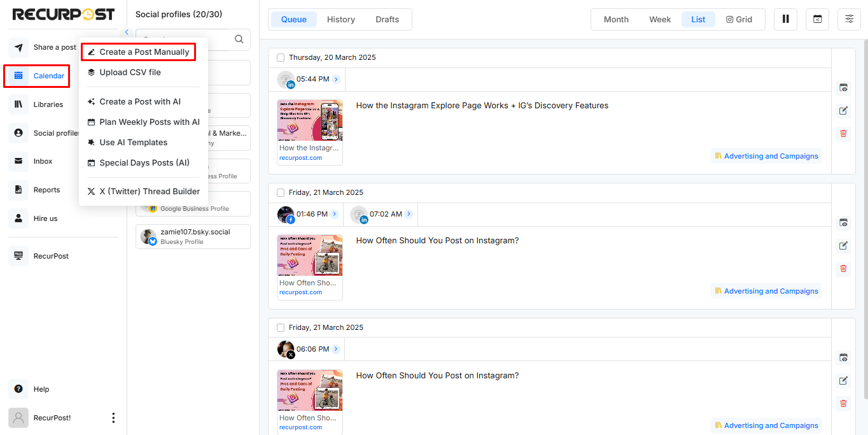Tick the first Friday, 21 March 2025 checkbox
Screen dimensions: 868x435
pyautogui.click(x=281, y=192)
